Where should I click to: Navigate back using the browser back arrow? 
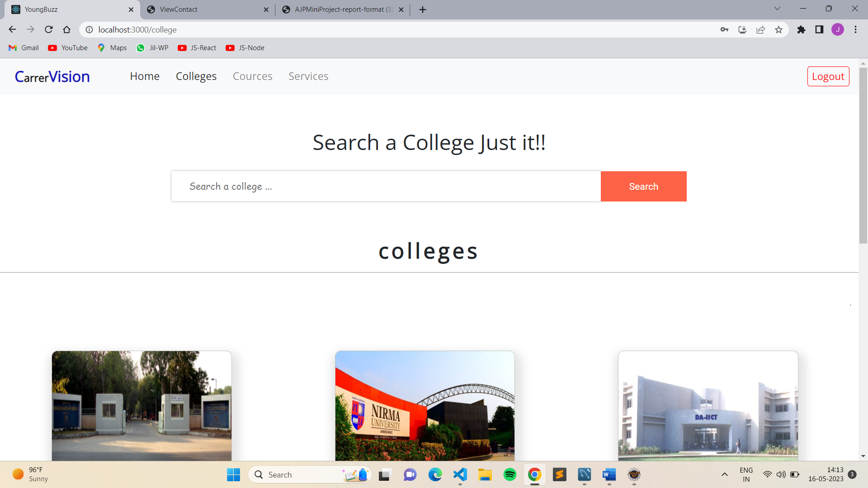(12, 29)
